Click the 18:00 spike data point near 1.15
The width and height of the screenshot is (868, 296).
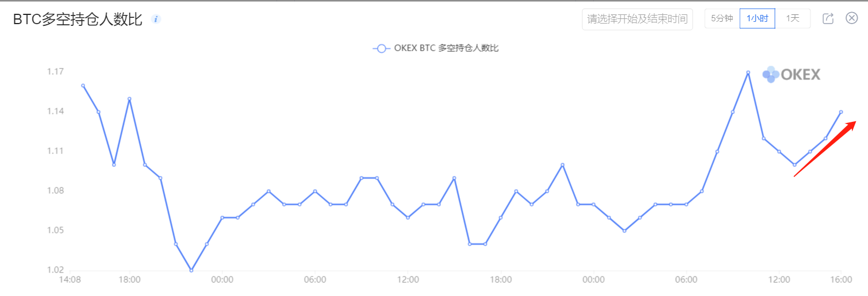point(129,99)
